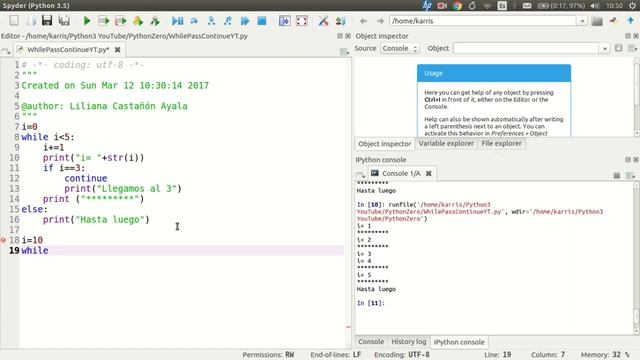Create a new file from the toolbar
The width and height of the screenshot is (640, 360).
pyautogui.click(x=14, y=20)
